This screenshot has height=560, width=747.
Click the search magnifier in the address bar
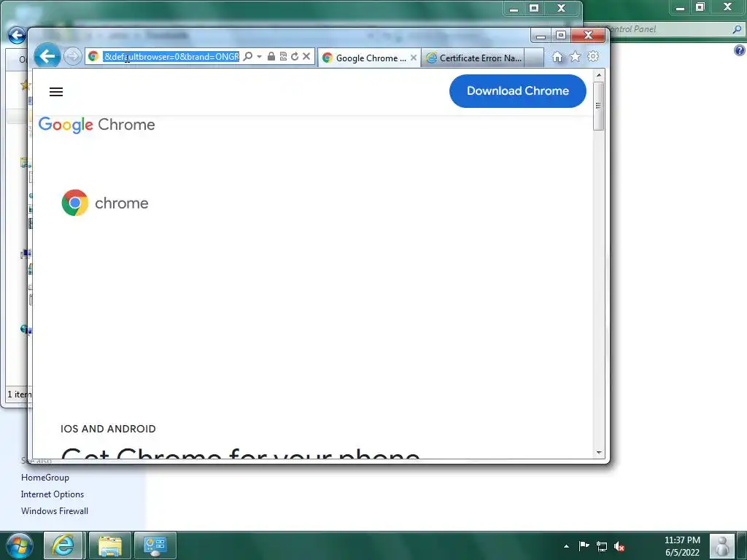click(x=248, y=57)
